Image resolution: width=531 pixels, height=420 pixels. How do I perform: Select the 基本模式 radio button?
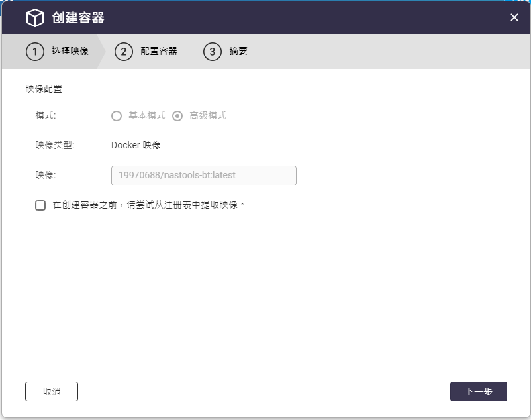[x=117, y=116]
